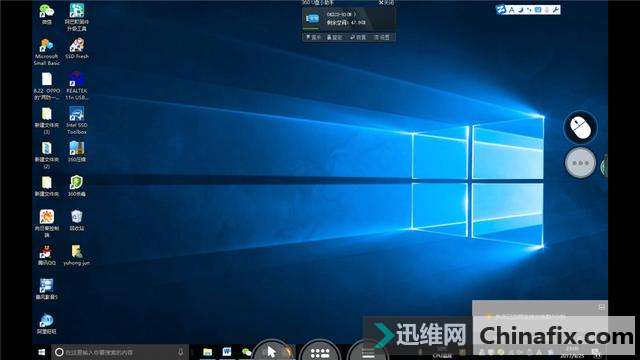Screen dimensions: 640x360
Task: Open the 360 compression (360压缩) shortcut
Action: pyautogui.click(x=77, y=151)
